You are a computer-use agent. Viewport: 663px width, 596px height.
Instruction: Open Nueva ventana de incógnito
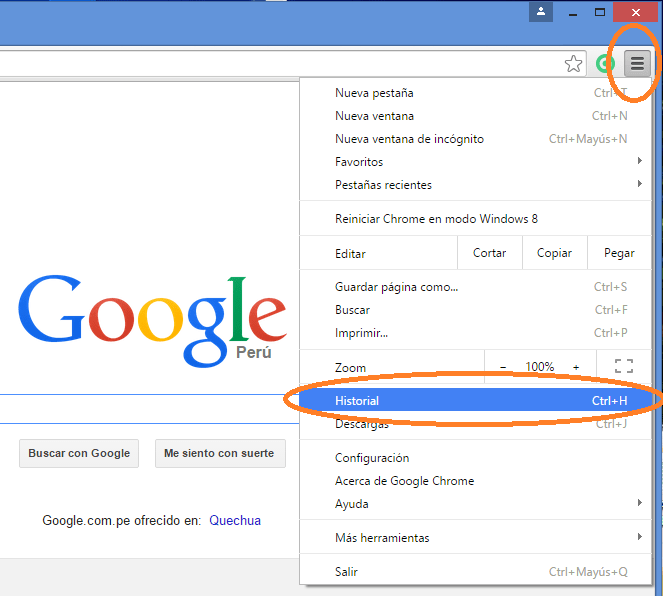coord(475,139)
